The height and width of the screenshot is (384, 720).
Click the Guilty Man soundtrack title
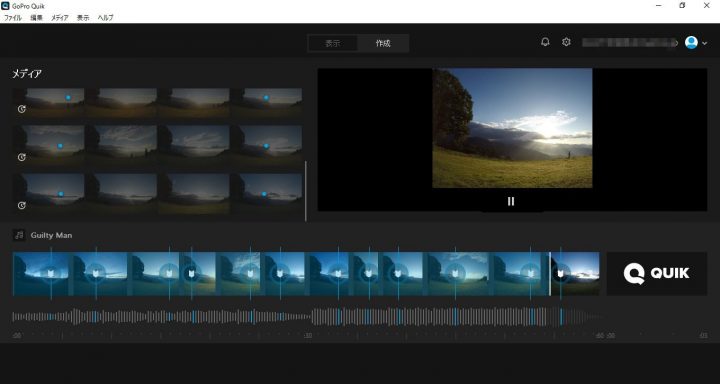[x=51, y=235]
